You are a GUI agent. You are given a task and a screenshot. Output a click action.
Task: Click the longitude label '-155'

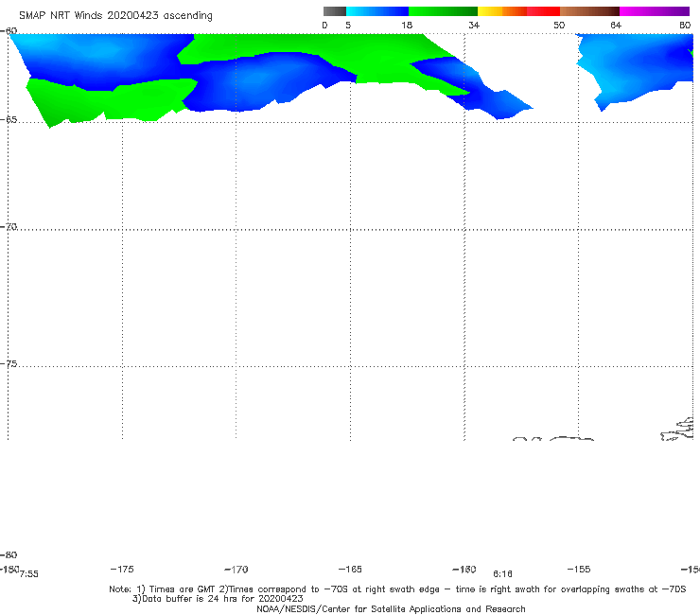[x=579, y=569]
